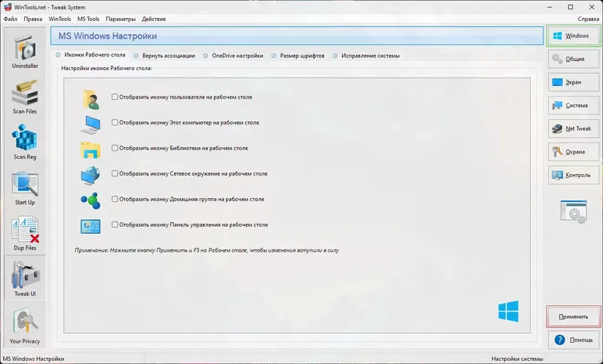Click the Control Panel icon
This screenshot has width=603, height=364.
click(90, 226)
